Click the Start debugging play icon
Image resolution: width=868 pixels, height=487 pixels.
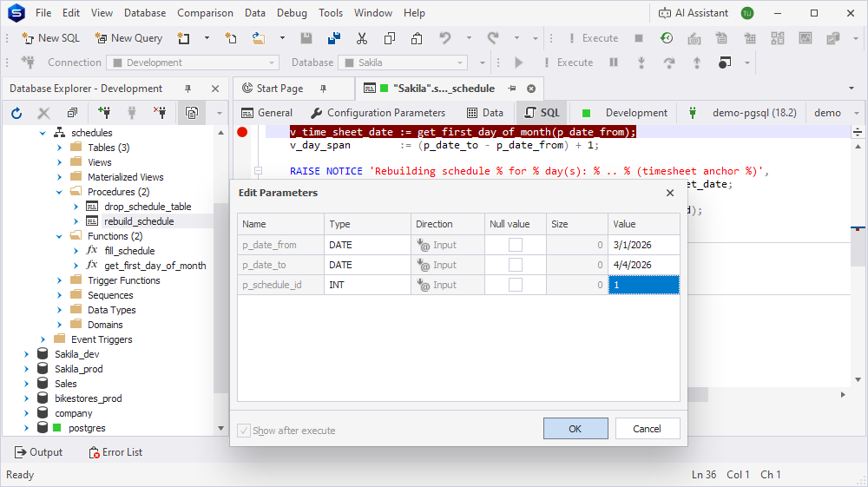[519, 63]
